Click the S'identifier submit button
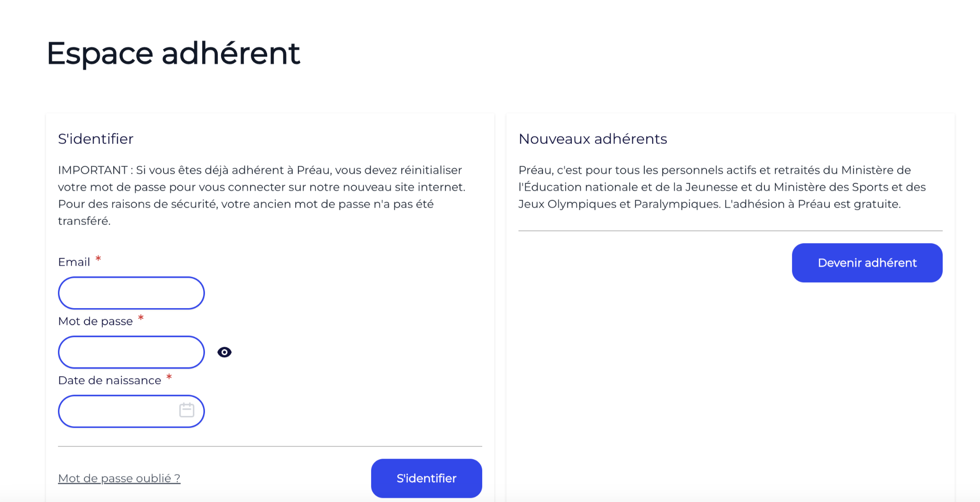 [x=426, y=479]
